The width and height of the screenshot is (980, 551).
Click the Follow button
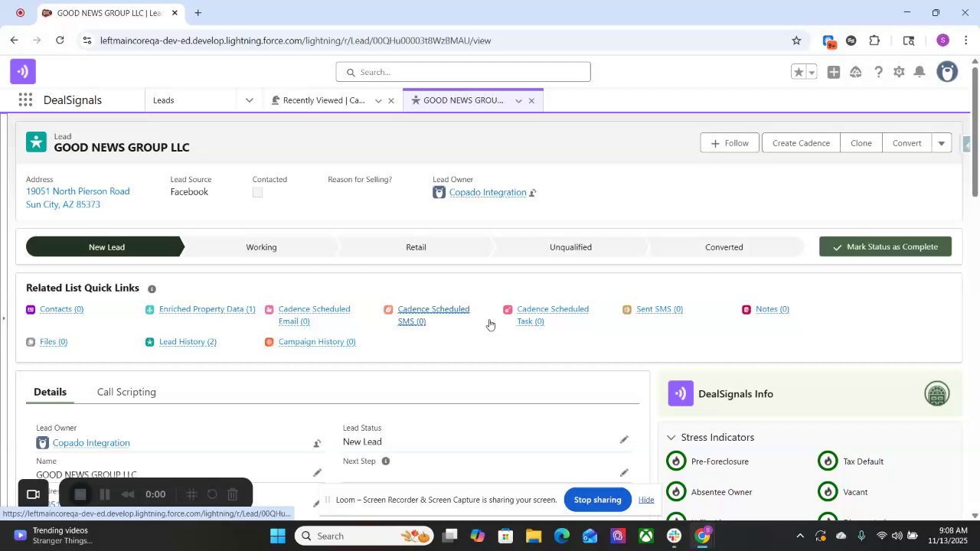(730, 143)
